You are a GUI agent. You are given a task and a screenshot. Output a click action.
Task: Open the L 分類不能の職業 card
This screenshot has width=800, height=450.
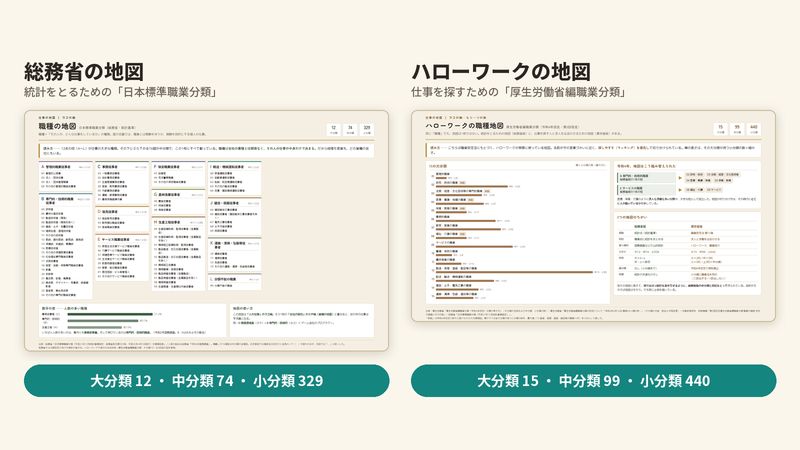(234, 282)
